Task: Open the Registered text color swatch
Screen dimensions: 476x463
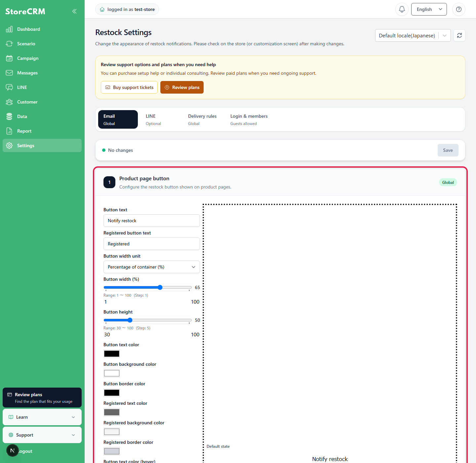Action: tap(112, 412)
